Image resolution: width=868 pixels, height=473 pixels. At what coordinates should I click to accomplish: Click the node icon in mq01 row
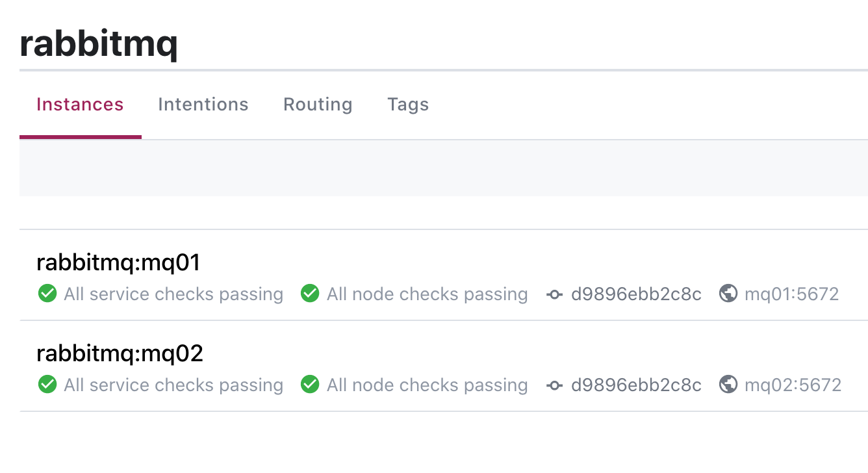554,294
